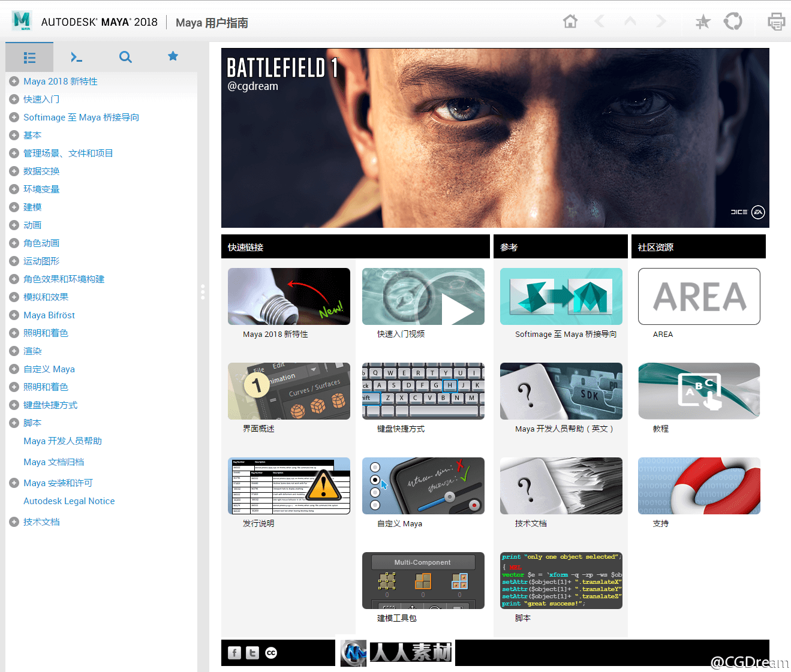Image resolution: width=791 pixels, height=672 pixels.
Task: Open the AREA community thumbnail
Action: pyautogui.click(x=699, y=296)
